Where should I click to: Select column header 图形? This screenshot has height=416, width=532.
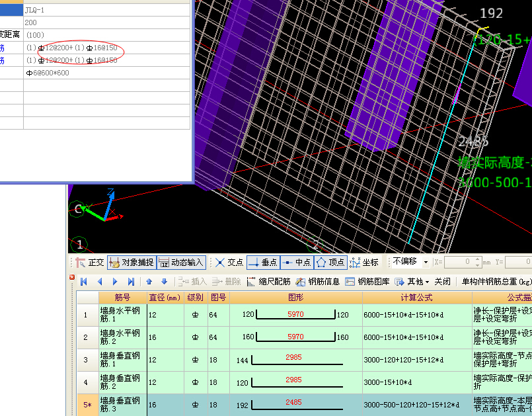coord(296,298)
